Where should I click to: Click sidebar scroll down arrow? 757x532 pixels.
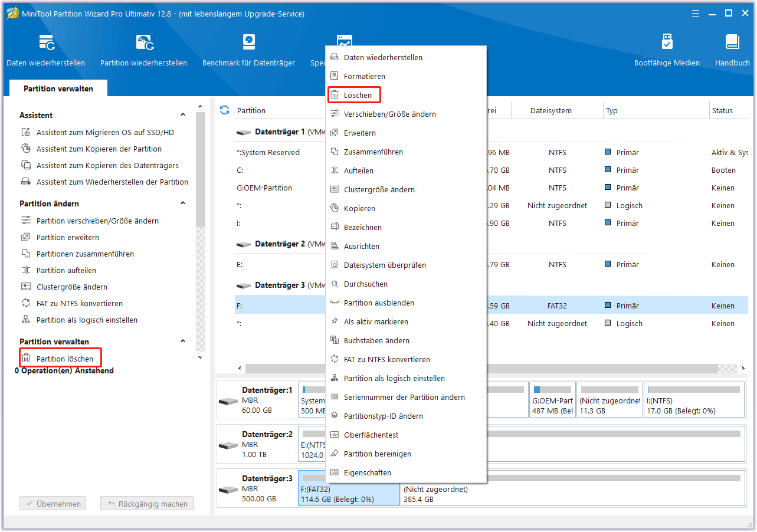coord(201,357)
